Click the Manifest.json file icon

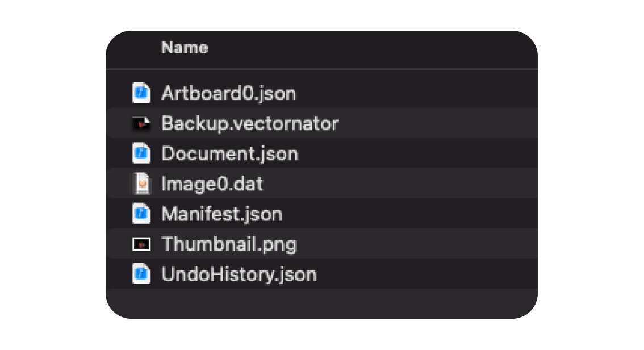[141, 214]
